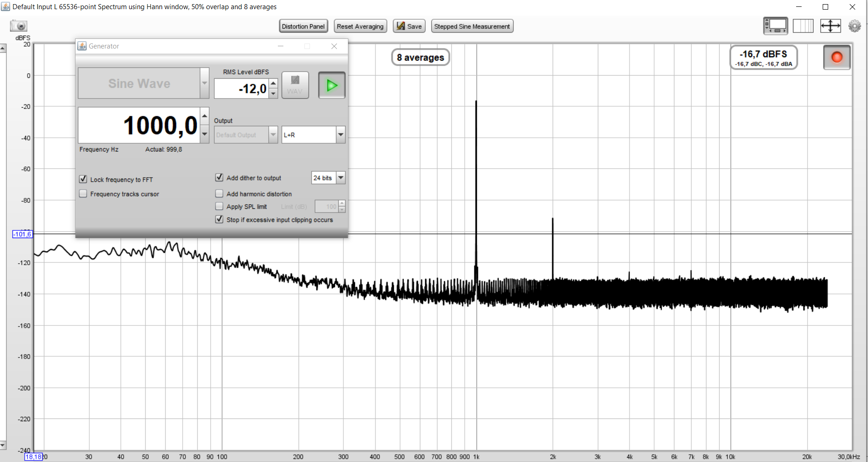Click the 8 averages indicator
Viewport: 868px width, 462px height.
pos(420,57)
